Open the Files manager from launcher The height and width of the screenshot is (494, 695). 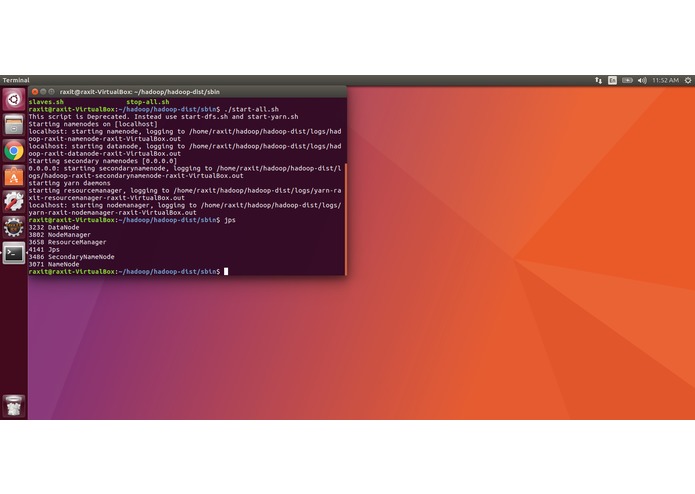(14, 125)
